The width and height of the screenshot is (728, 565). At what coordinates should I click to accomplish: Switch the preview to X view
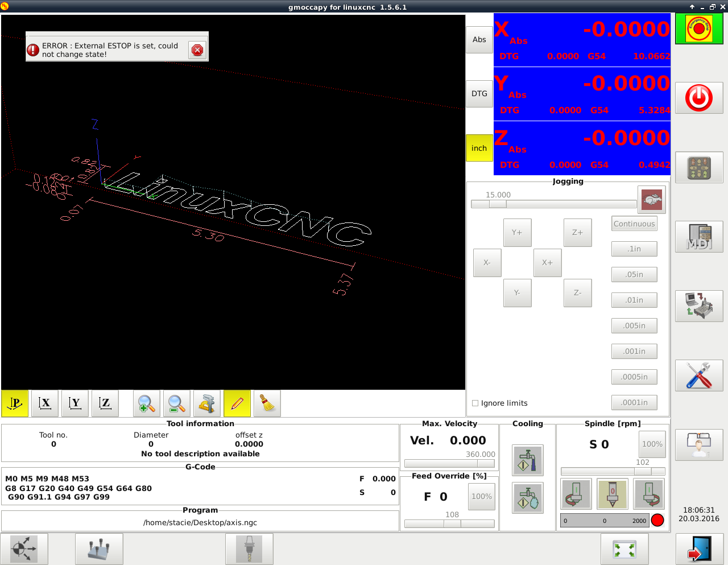tap(45, 403)
